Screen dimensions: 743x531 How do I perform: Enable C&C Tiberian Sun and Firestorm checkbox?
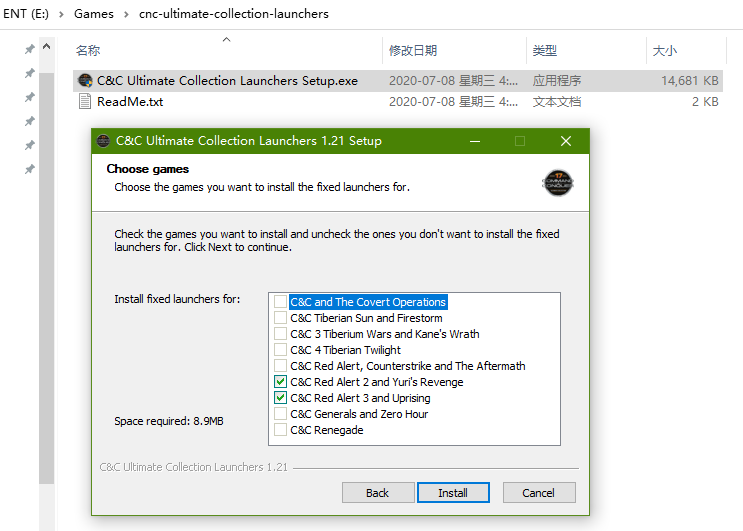tap(280, 318)
